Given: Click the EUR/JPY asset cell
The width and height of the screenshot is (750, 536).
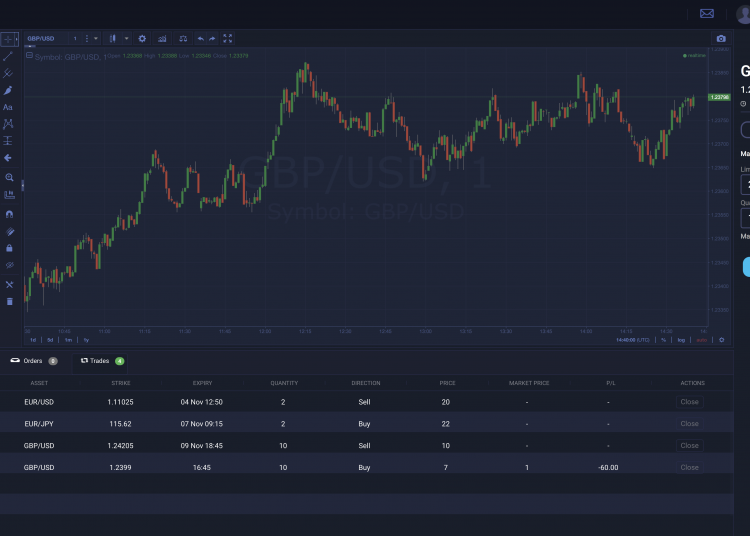Looking at the screenshot, I should (x=39, y=424).
